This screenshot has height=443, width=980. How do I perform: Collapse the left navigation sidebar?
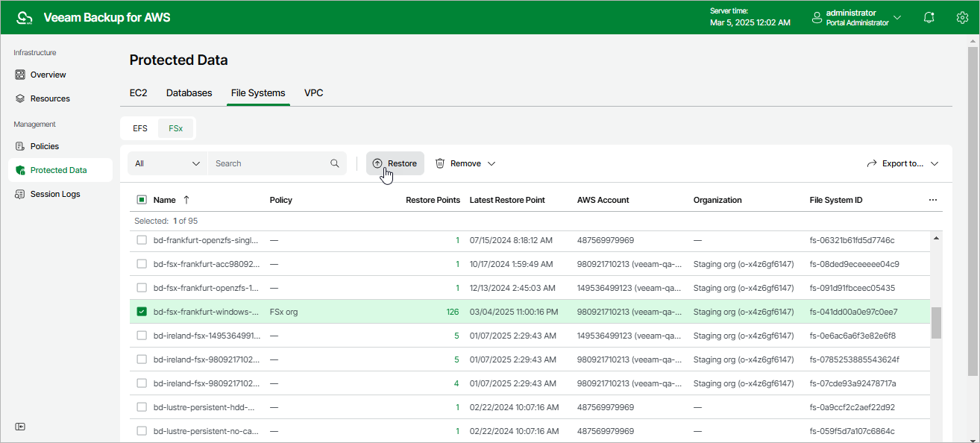pos(20,426)
